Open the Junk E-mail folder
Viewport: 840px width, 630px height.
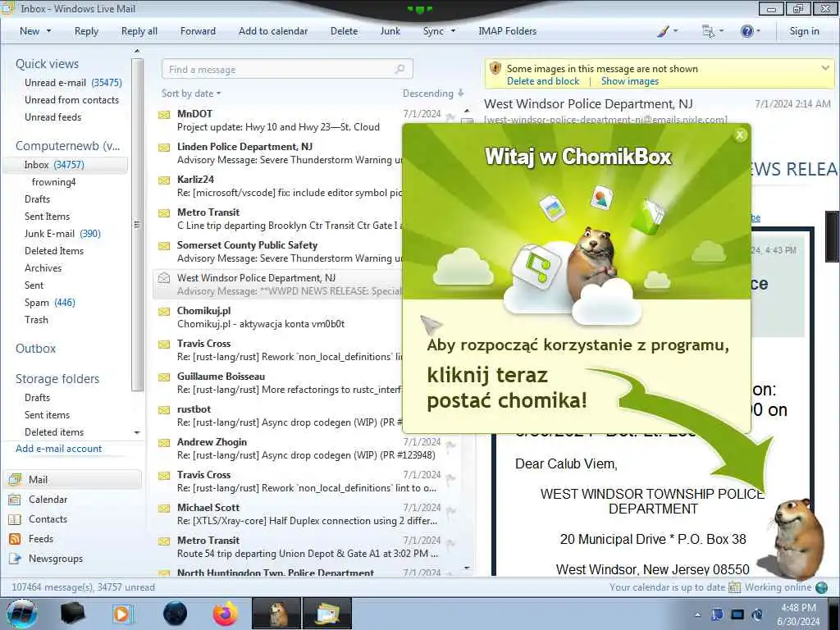tap(62, 234)
